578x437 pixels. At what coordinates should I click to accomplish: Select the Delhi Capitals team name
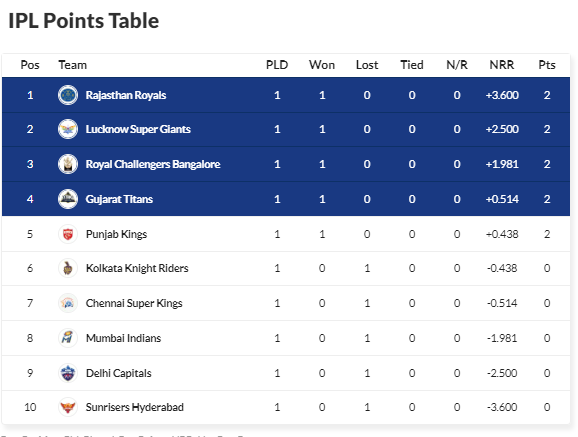pyautogui.click(x=118, y=373)
